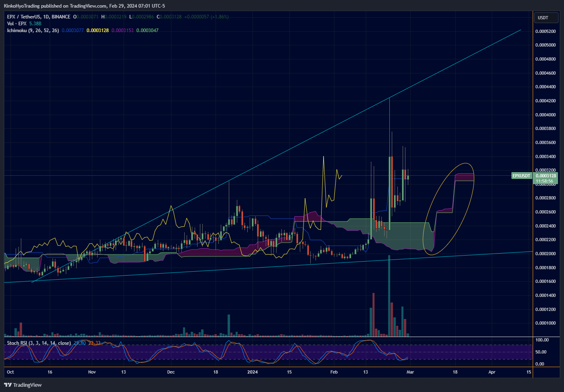Click 0.0005200 on the price axis
The width and height of the screenshot is (564, 392).
(546, 31)
